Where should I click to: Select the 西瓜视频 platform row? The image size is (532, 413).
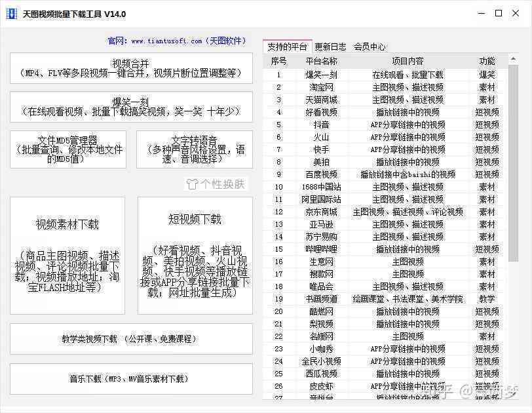[x=385, y=374]
